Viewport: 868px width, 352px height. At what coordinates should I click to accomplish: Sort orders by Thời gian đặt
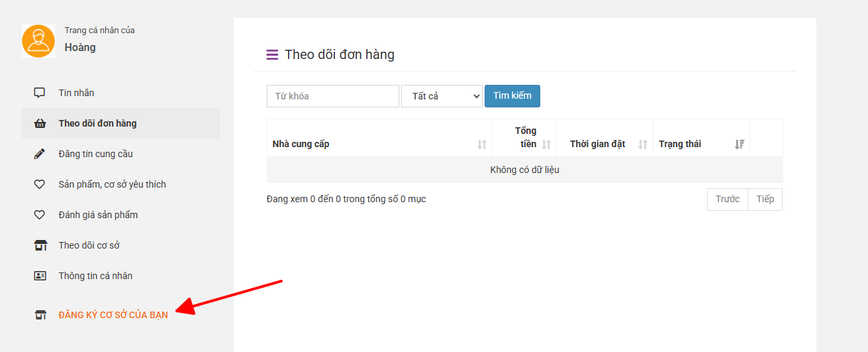642,145
